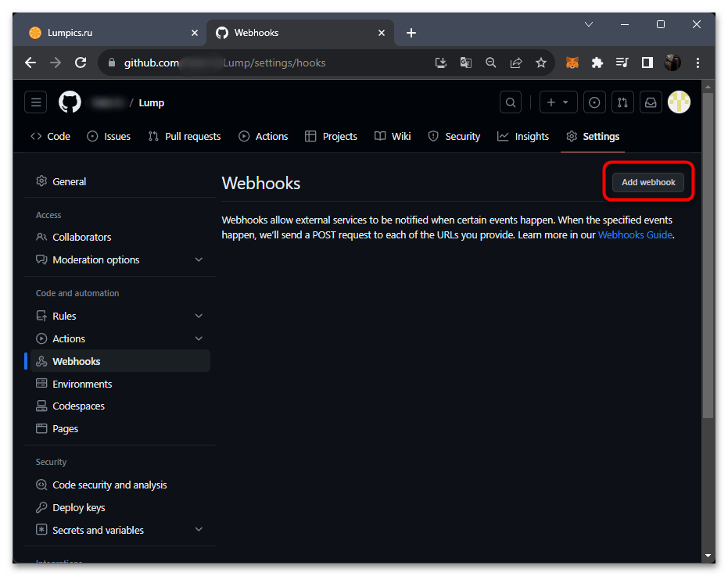Open the Chrome profile avatar

tap(672, 63)
